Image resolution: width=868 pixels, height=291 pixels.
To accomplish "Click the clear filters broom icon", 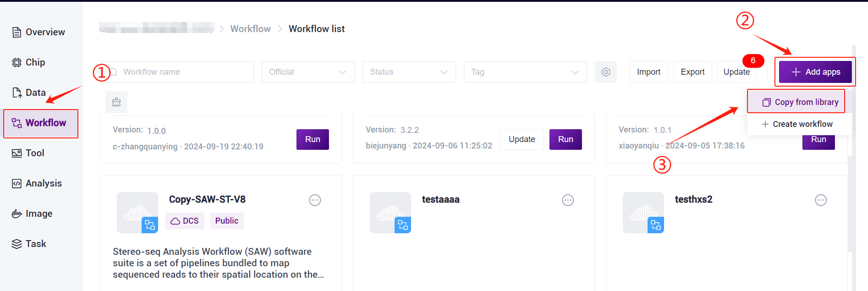I will [x=116, y=102].
